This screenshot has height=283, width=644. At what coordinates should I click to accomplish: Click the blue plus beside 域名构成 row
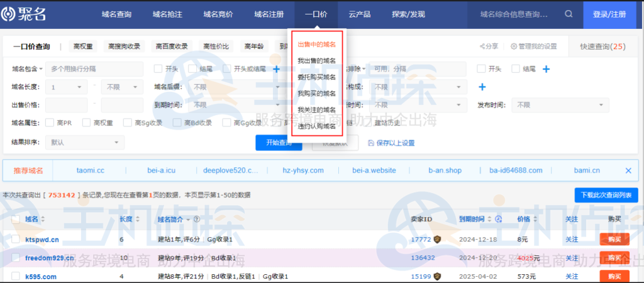pyautogui.click(x=482, y=87)
